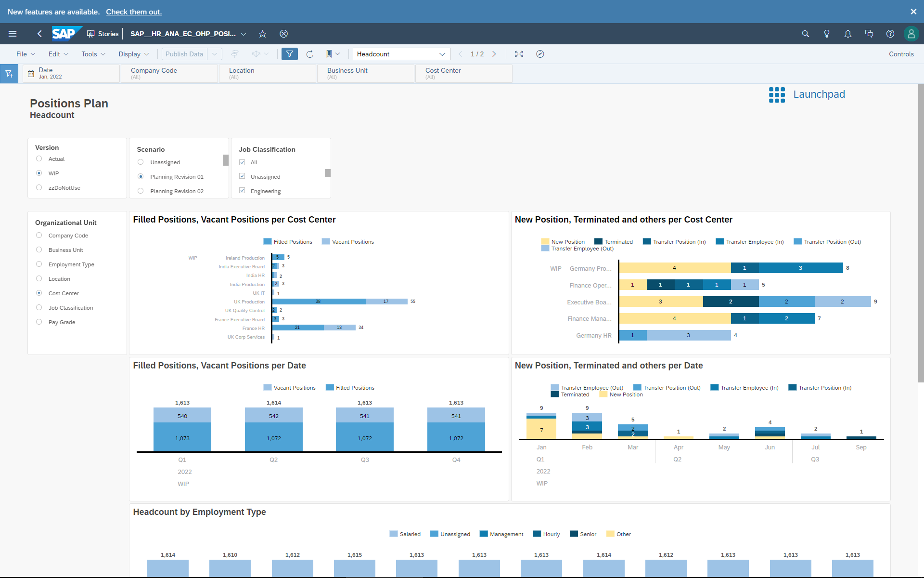The image size is (924, 578).
Task: Click the story filter funnel icon
Action: 289,54
